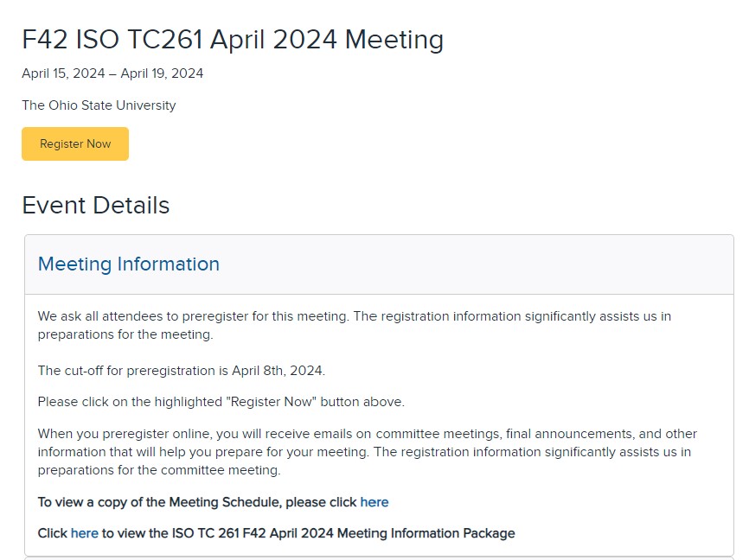The height and width of the screenshot is (560, 749).
Task: Click 'preparations for the committee meeting' line
Action: point(159,470)
